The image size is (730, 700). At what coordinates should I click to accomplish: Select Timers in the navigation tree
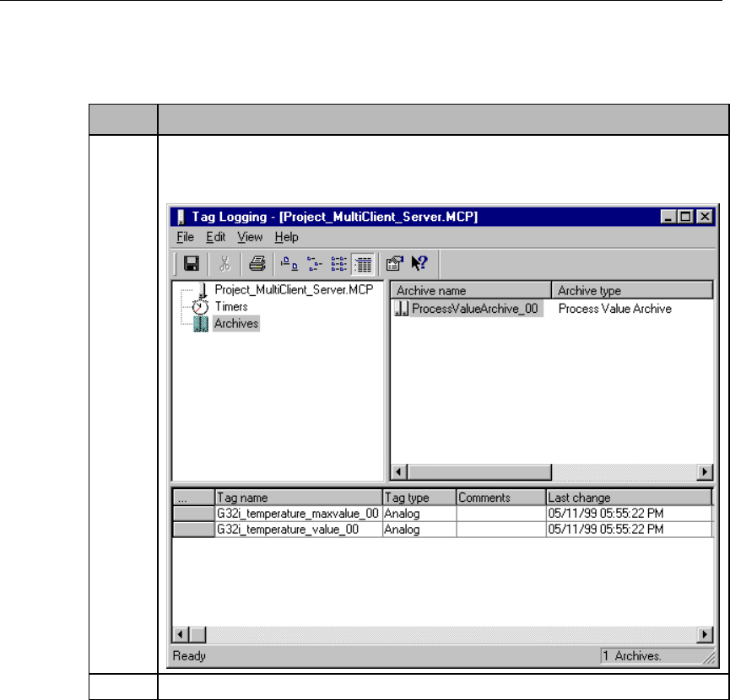click(230, 307)
